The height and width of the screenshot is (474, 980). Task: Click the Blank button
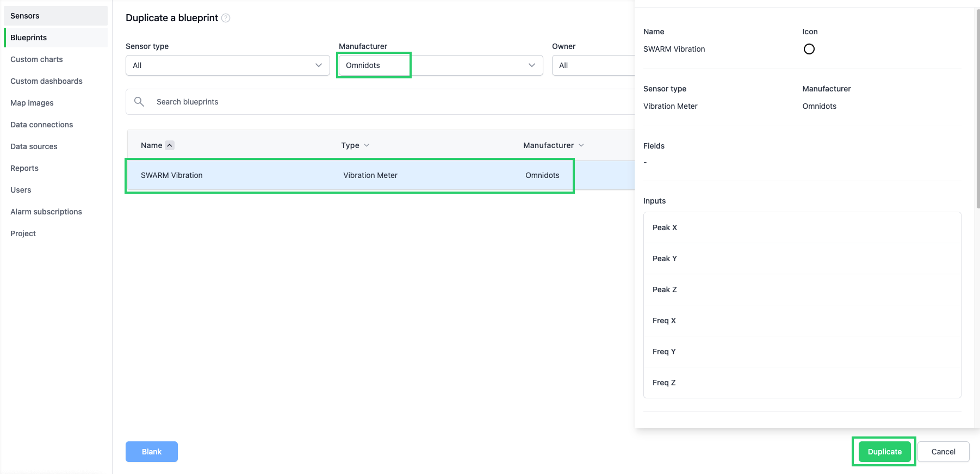point(152,452)
